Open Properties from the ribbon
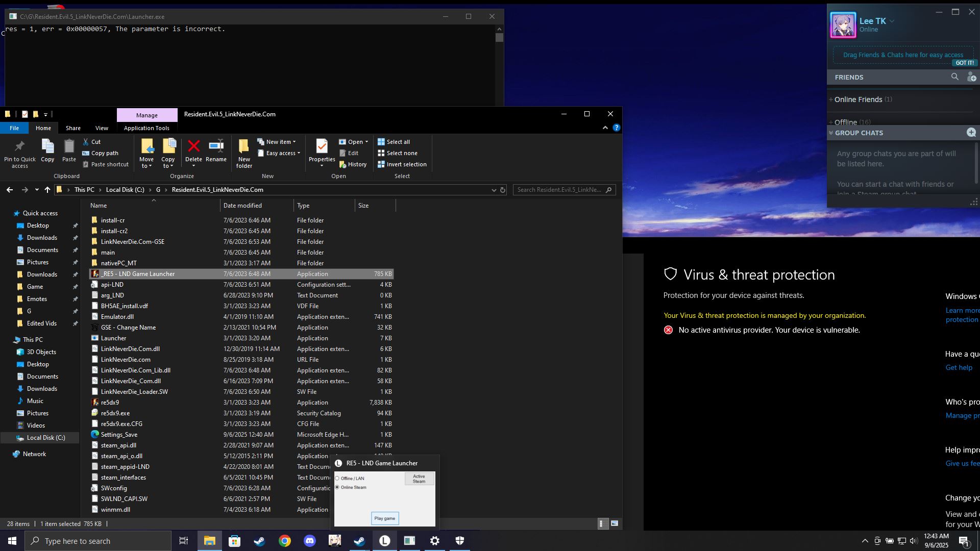Image resolution: width=980 pixels, height=551 pixels. [x=322, y=147]
